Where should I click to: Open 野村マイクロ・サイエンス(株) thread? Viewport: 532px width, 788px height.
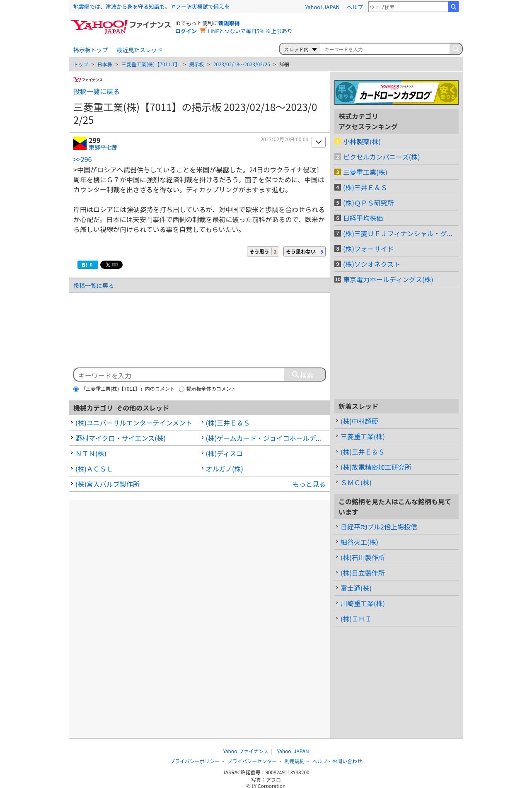[120, 438]
